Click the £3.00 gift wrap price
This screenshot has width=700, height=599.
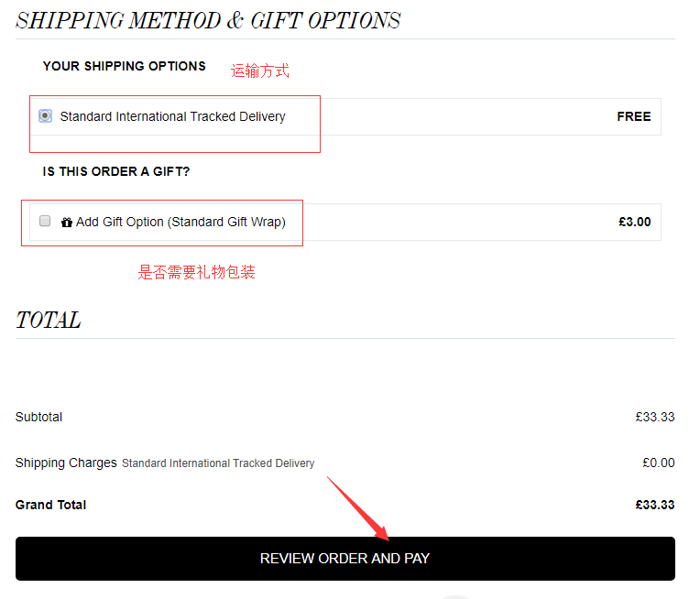click(x=634, y=222)
